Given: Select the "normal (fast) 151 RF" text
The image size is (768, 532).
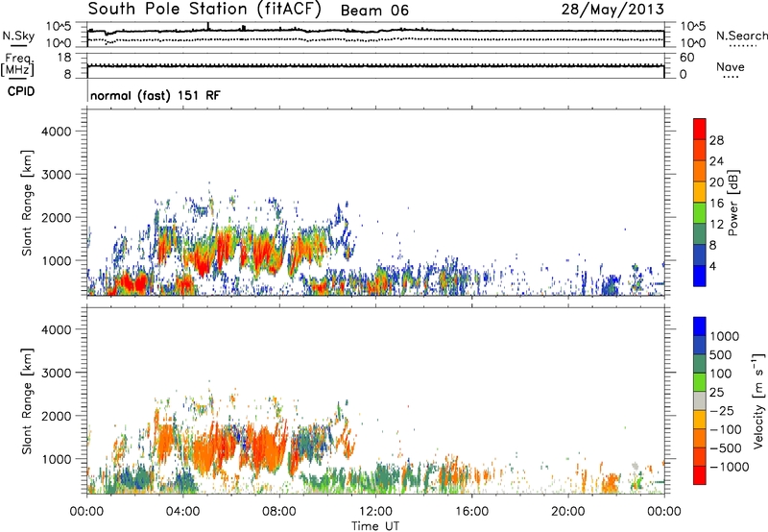Looking at the screenshot, I should tap(156, 95).
